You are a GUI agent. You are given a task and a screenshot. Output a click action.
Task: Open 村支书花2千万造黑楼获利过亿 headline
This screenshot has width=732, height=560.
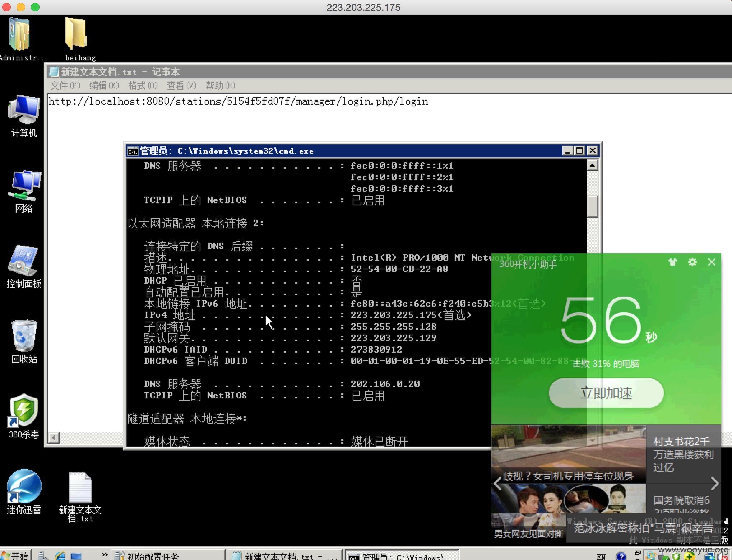(683, 454)
